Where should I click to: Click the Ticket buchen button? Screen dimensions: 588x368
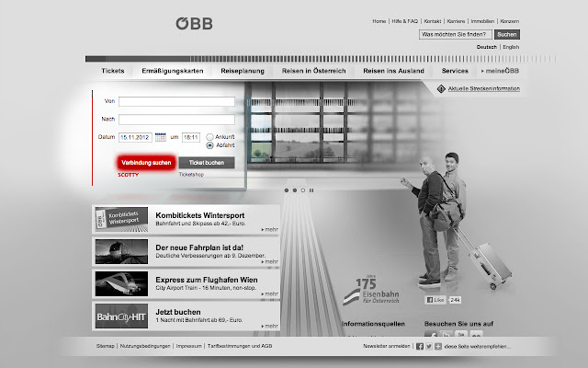coord(207,163)
